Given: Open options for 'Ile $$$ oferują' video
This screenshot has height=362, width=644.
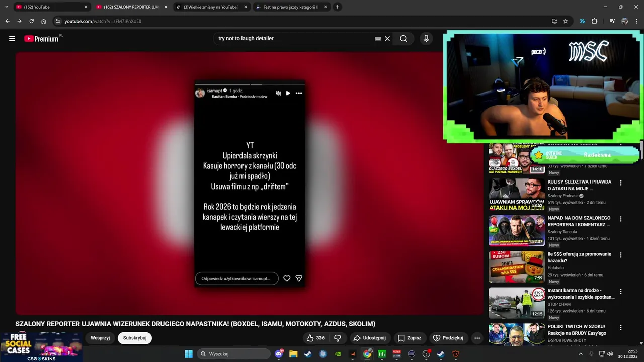Looking at the screenshot, I should click(x=621, y=255).
